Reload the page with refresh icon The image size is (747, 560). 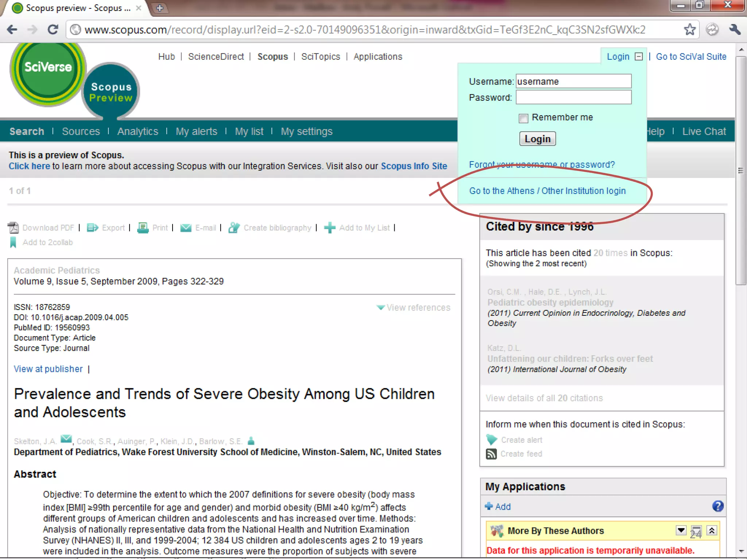(x=53, y=30)
